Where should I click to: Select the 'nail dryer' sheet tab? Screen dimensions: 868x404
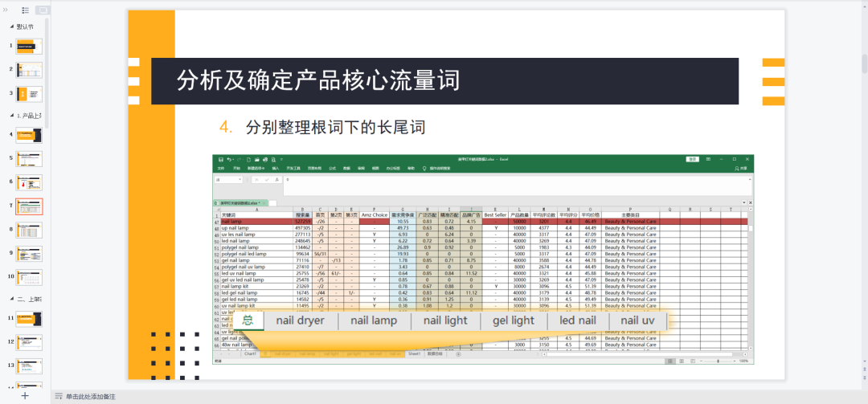point(300,321)
